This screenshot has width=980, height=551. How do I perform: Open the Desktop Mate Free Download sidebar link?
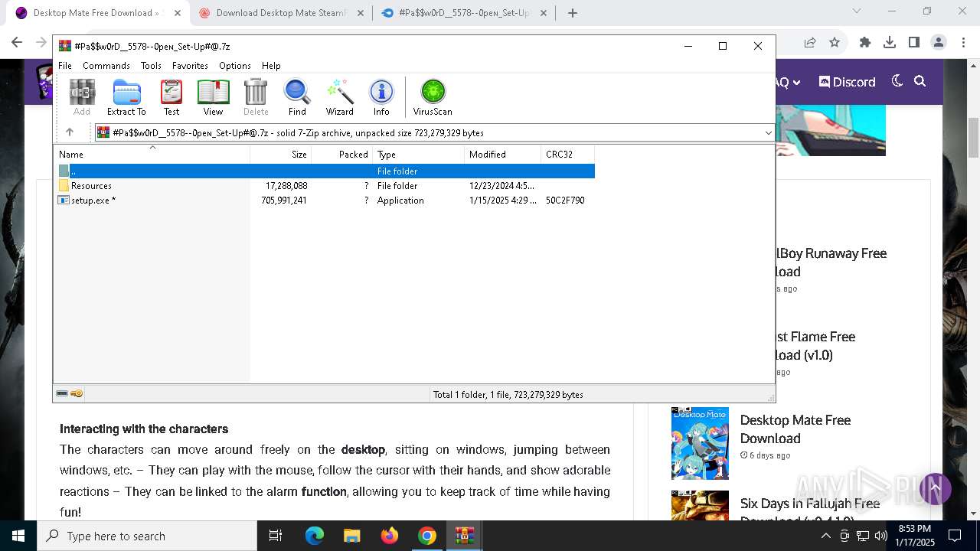coord(795,429)
